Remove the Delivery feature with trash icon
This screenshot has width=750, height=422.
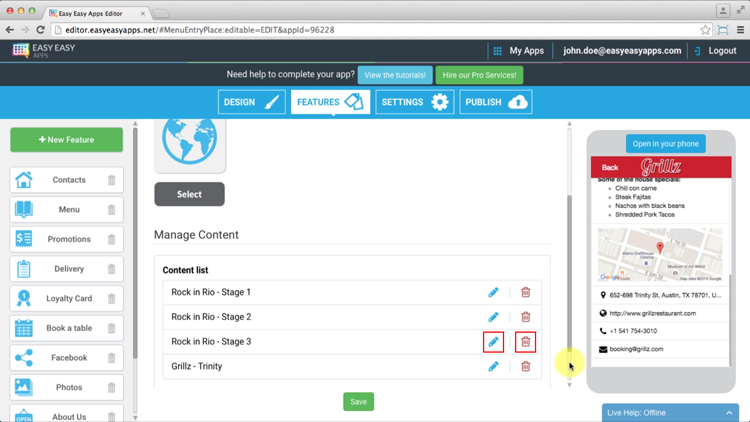[111, 269]
